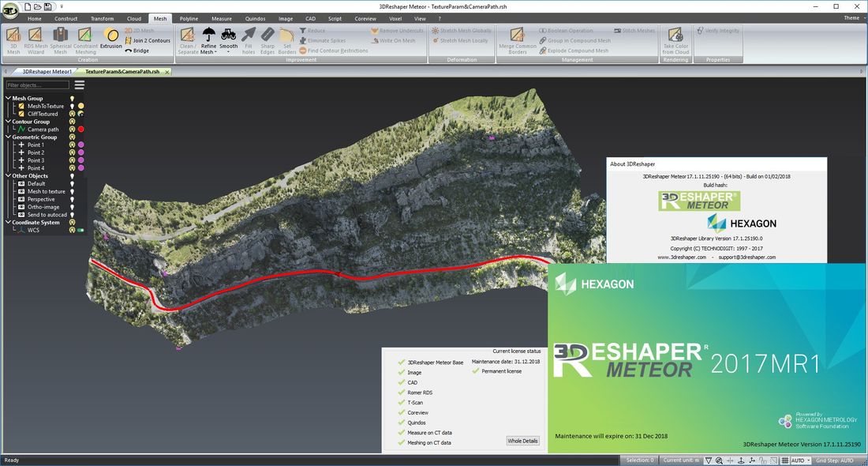Image resolution: width=868 pixels, height=466 pixels.
Task: Click the Reduce mesh tool
Action: pos(312,31)
